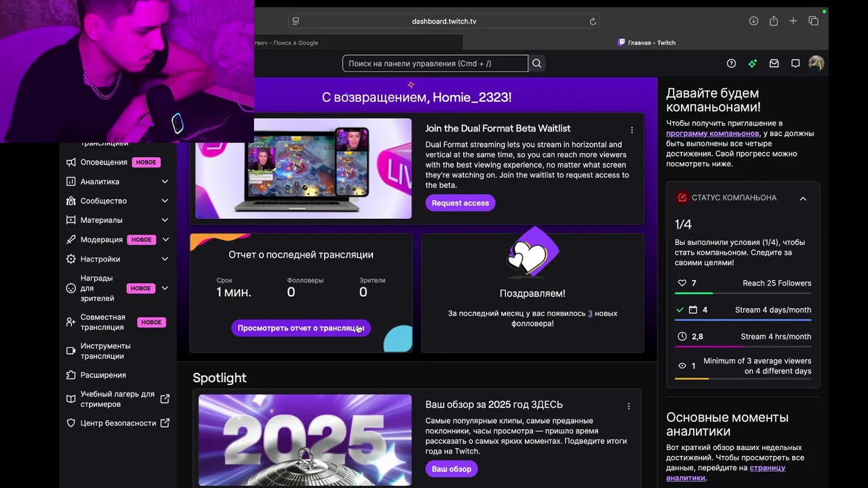Open the программу компаньонов link
Screen dimensions: 868x488
point(713,134)
